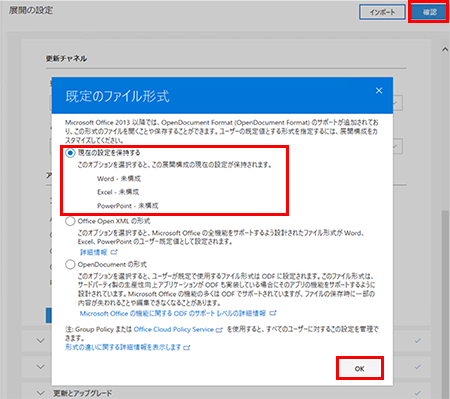
Task: Select 現在の設定を保持する radio option
Action: click(x=70, y=153)
